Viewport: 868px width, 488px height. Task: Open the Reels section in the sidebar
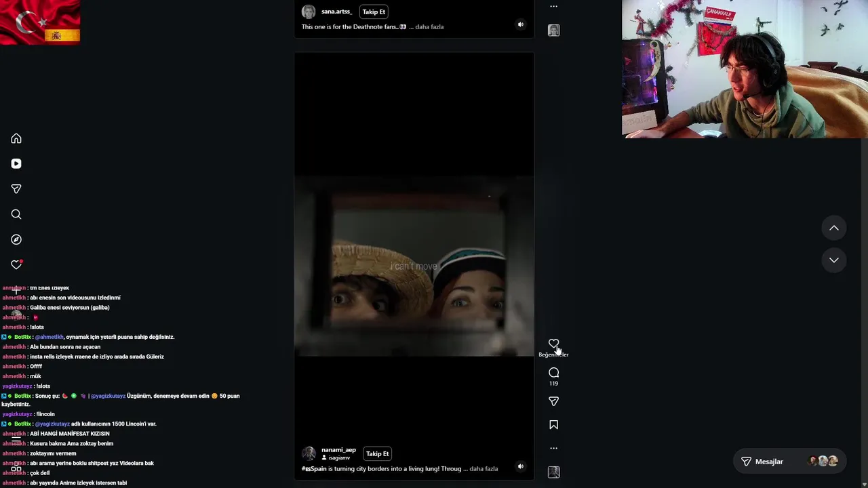click(x=16, y=163)
